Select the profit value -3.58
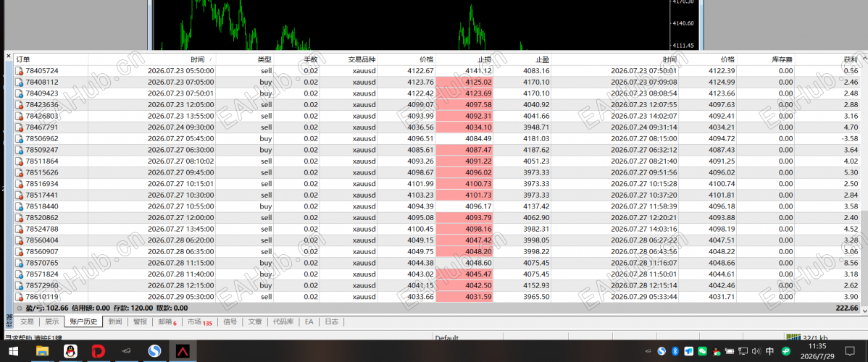 [849, 139]
